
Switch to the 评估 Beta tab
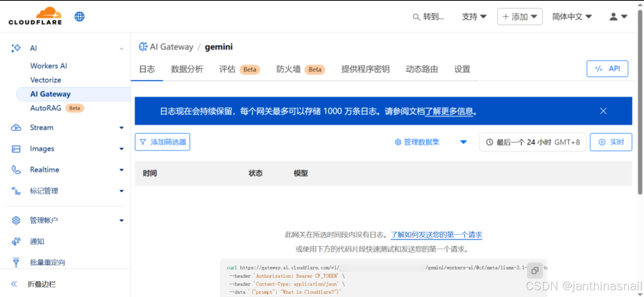[x=240, y=69]
